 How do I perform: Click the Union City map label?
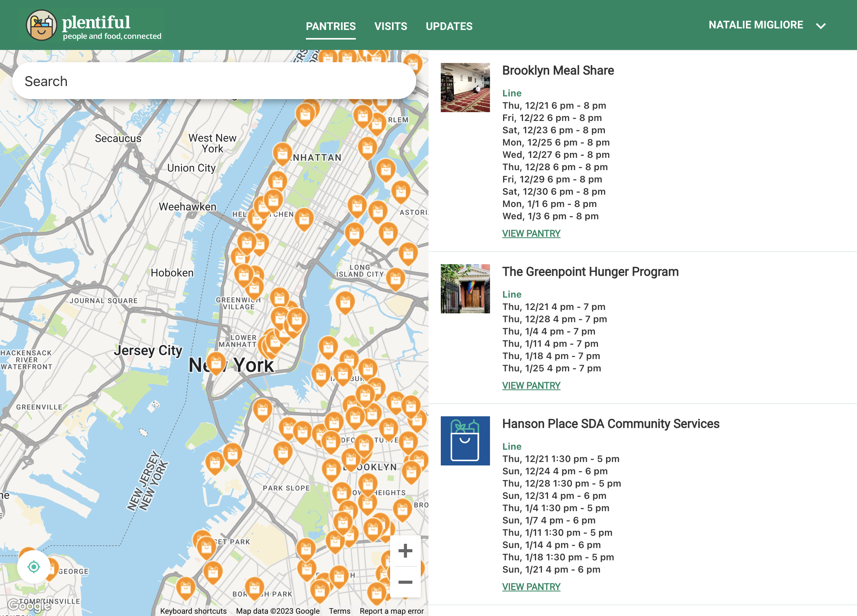pos(191,168)
